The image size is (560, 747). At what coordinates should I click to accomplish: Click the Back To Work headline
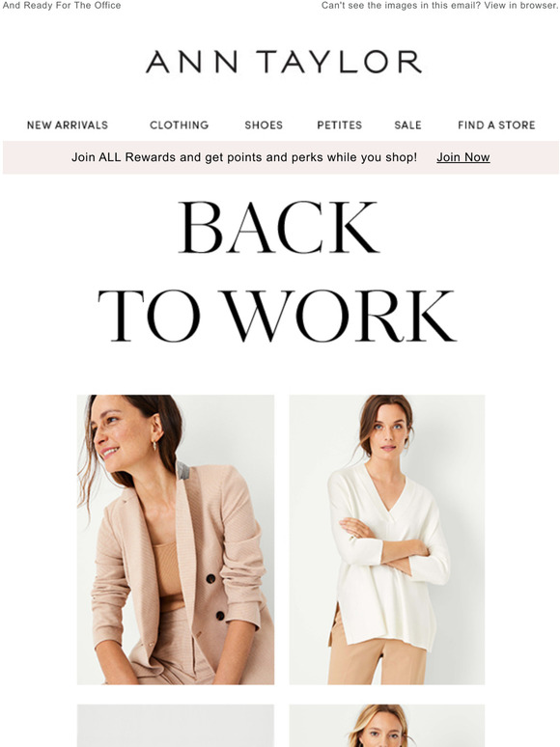pyautogui.click(x=277, y=271)
